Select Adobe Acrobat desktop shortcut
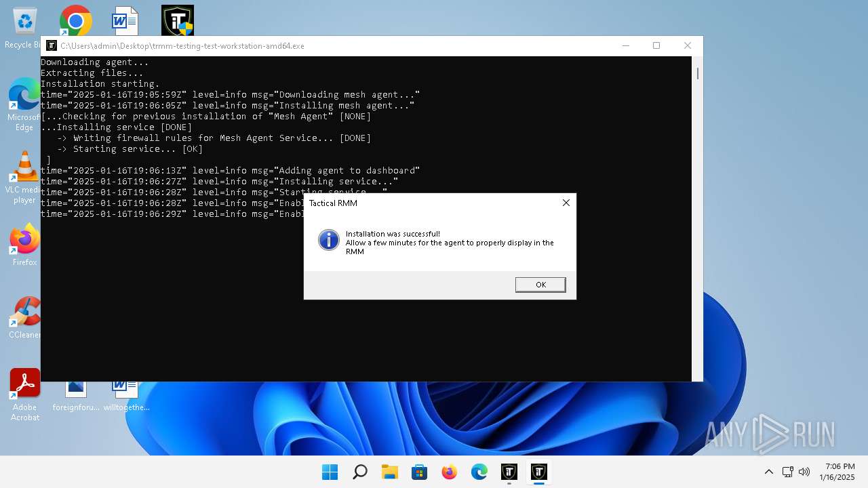868x488 pixels. click(25, 394)
